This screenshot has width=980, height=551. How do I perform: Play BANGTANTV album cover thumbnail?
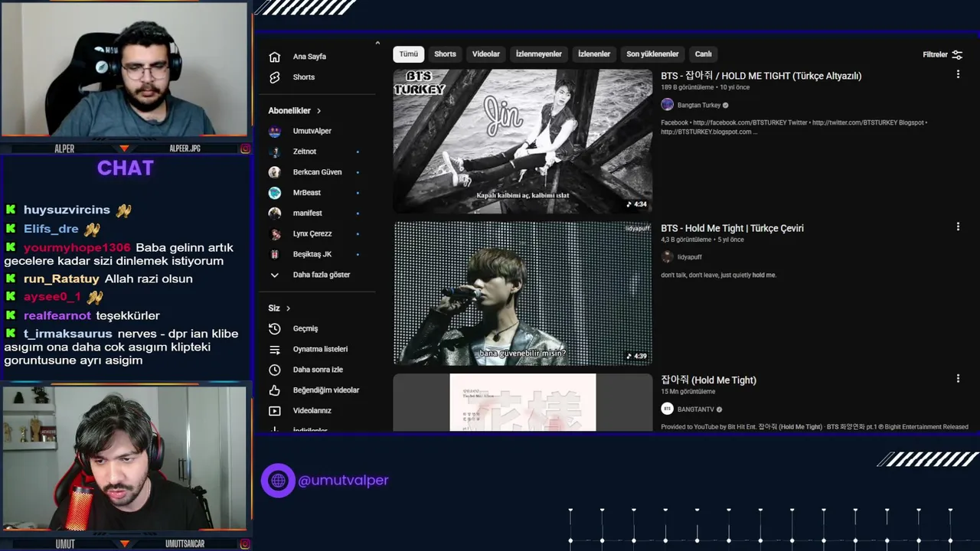click(523, 403)
